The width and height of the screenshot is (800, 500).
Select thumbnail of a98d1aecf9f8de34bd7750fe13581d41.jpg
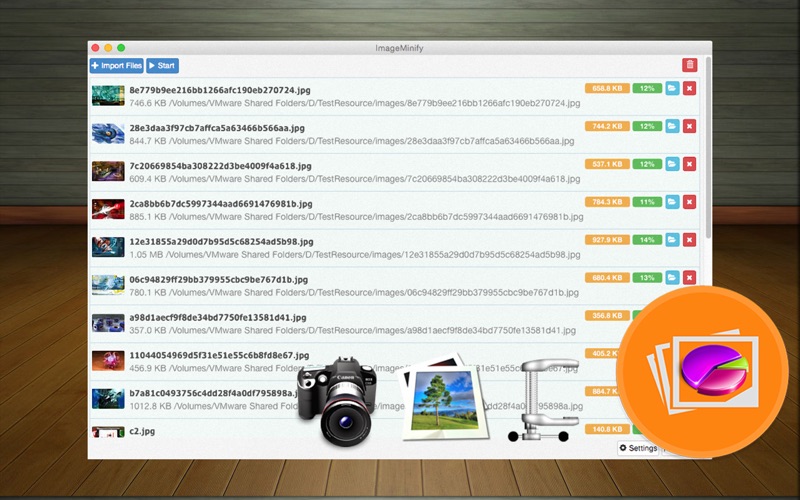click(108, 323)
